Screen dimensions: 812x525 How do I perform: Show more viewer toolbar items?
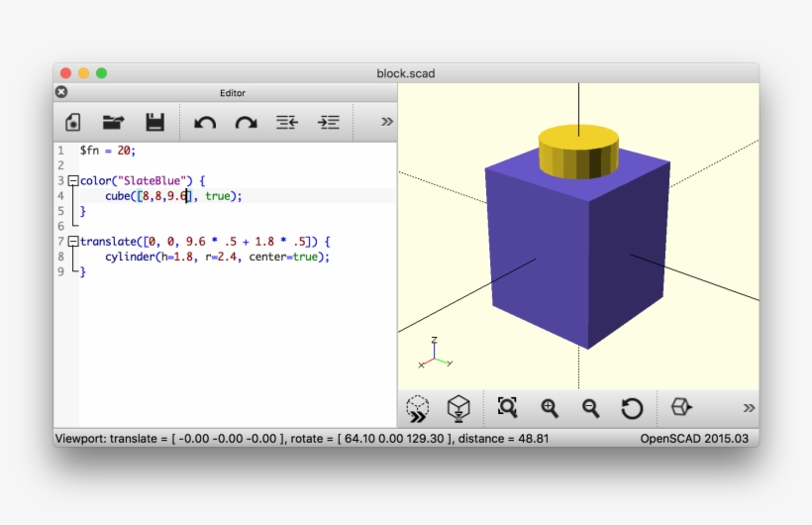[x=749, y=408]
